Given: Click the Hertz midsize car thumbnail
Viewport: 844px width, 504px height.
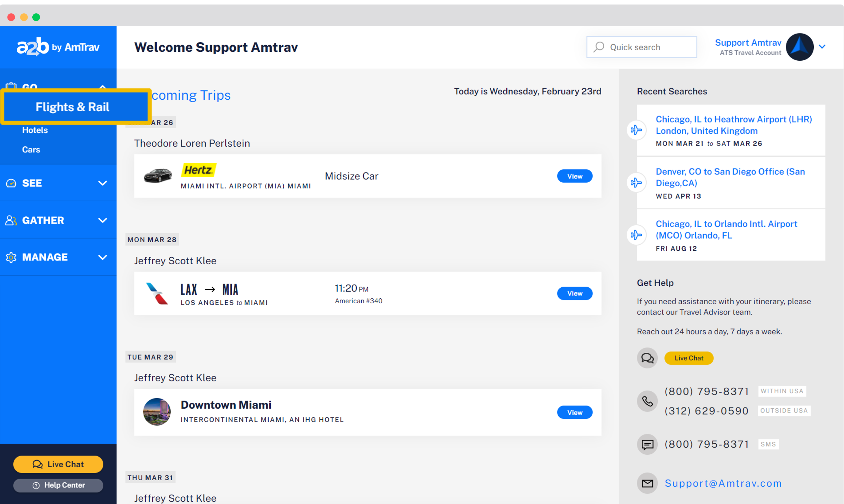Looking at the screenshot, I should point(158,176).
